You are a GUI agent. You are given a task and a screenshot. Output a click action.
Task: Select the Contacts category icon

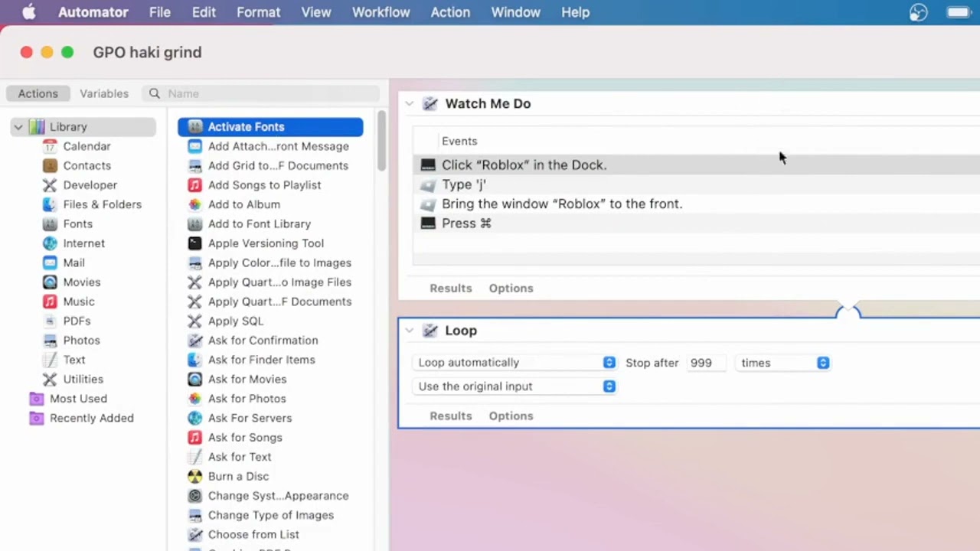tap(50, 165)
